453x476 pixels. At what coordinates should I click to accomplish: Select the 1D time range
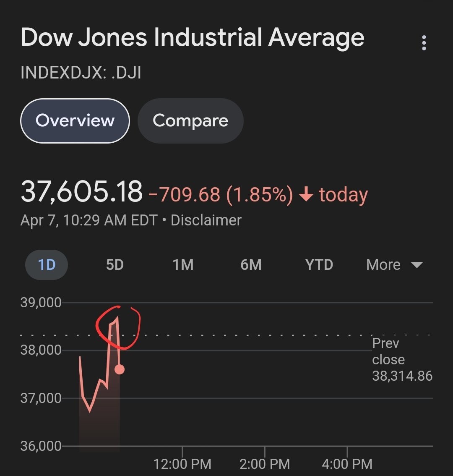point(47,265)
